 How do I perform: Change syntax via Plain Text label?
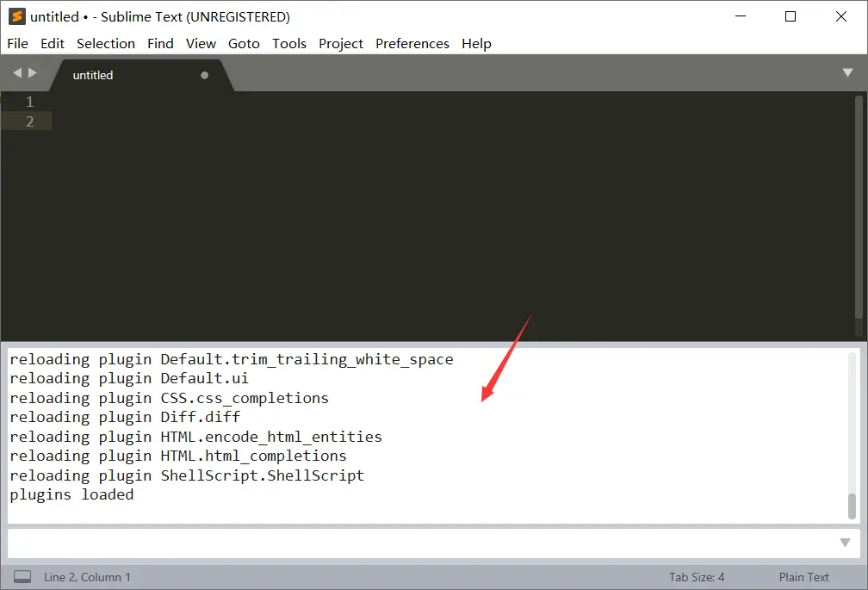[x=803, y=577]
